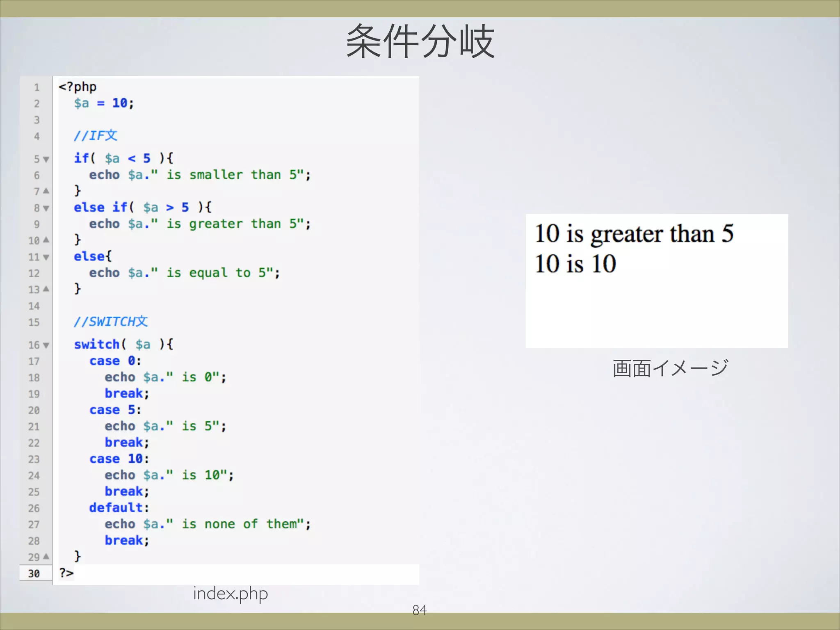This screenshot has height=630, width=840.
Task: Click the '<?php' opening tag
Action: tap(78, 87)
